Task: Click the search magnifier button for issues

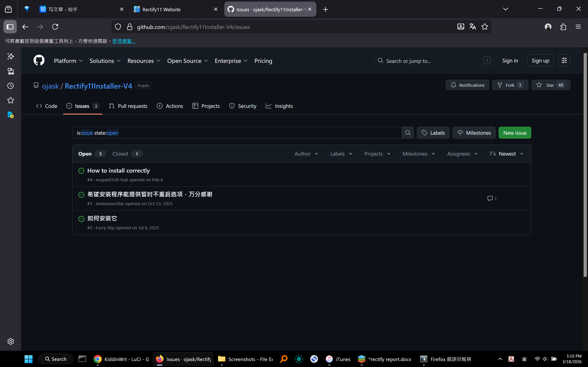Action: (x=408, y=133)
